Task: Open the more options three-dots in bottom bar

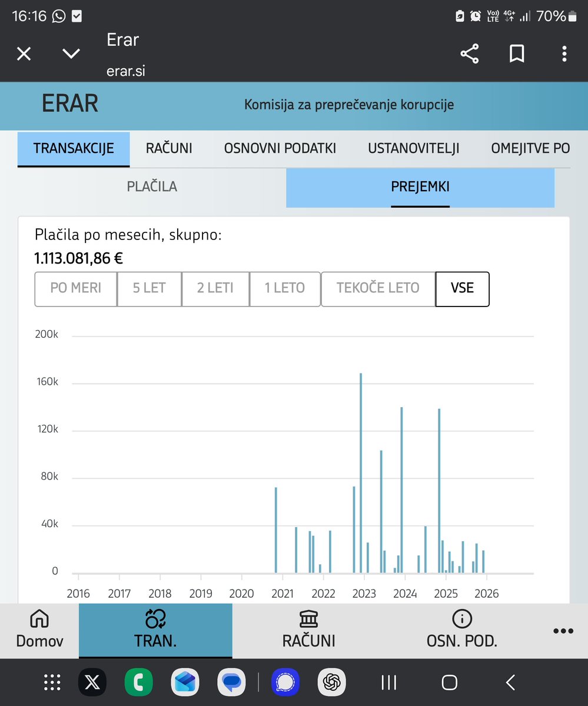Action: [563, 631]
